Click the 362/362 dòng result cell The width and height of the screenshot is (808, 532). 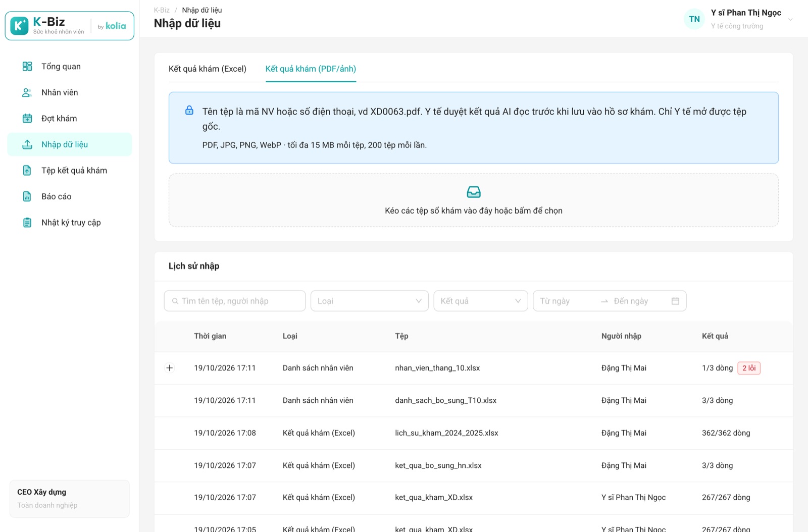pyautogui.click(x=726, y=433)
